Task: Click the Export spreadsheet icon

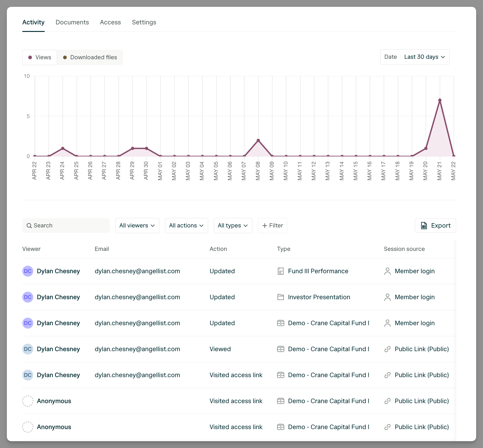Action: (424, 225)
